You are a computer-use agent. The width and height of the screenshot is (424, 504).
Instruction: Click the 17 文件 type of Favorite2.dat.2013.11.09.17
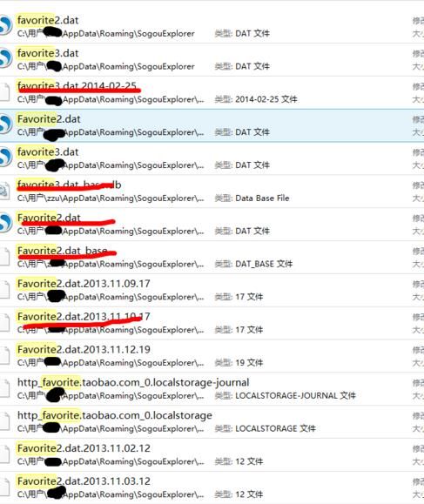point(249,297)
